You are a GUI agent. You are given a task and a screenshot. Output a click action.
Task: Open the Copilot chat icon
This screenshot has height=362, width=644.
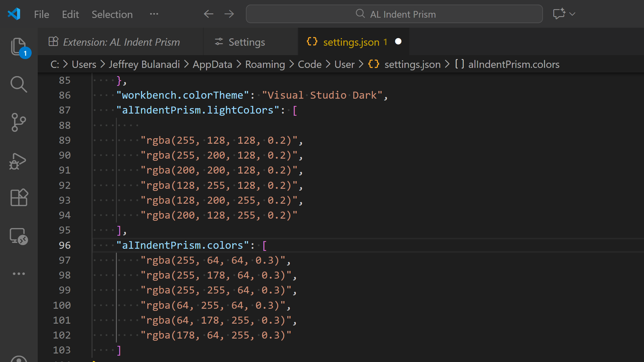pos(559,14)
